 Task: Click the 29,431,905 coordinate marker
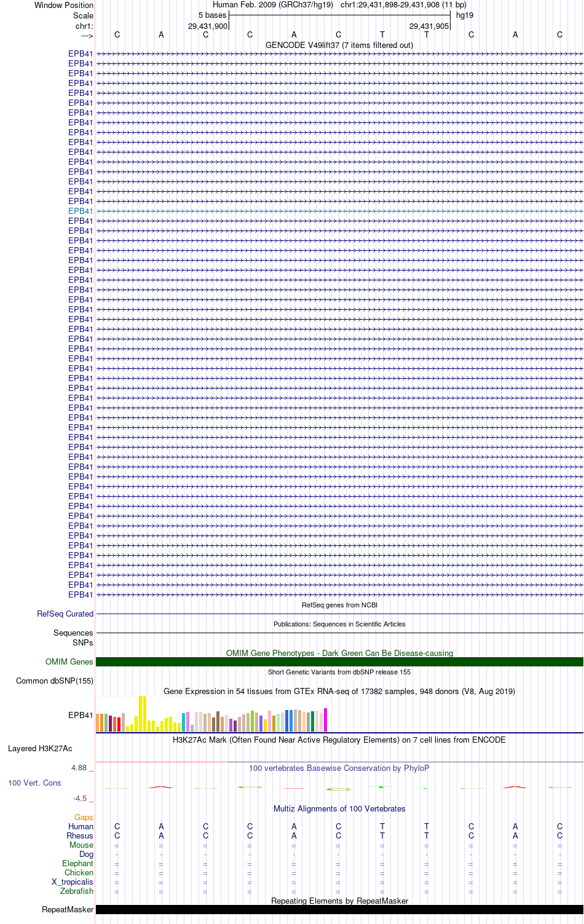pyautogui.click(x=429, y=26)
